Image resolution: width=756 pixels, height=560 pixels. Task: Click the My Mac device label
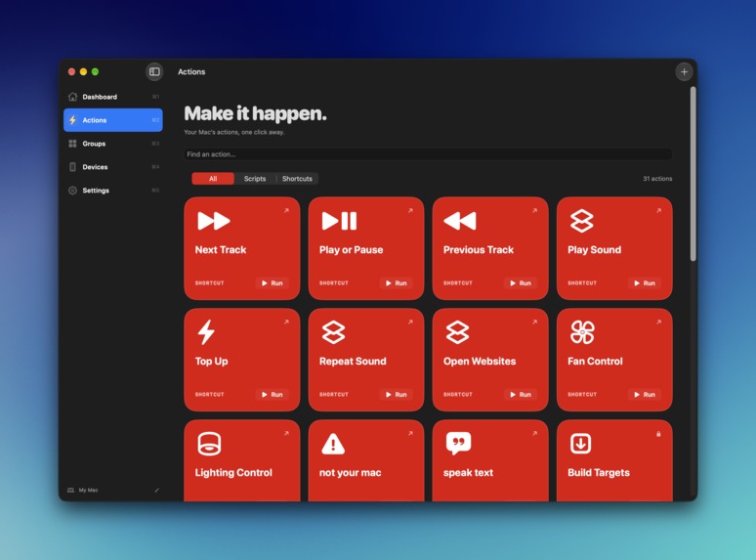[88, 490]
